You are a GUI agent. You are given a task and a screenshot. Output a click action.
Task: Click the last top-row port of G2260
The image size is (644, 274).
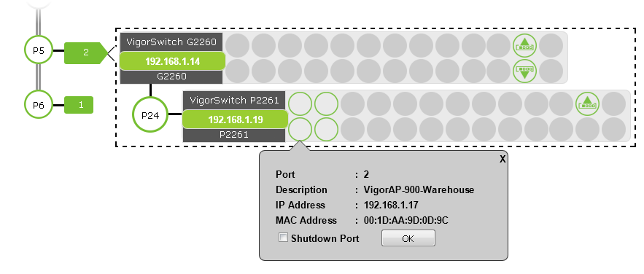[551, 45]
